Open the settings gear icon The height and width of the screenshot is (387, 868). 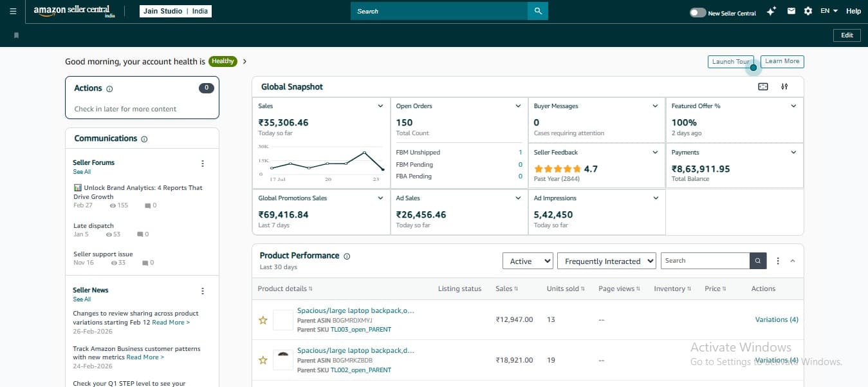[808, 11]
